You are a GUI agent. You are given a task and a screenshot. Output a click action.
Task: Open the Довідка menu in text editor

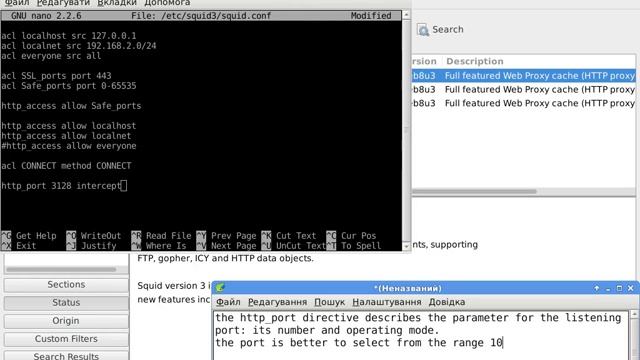447,302
